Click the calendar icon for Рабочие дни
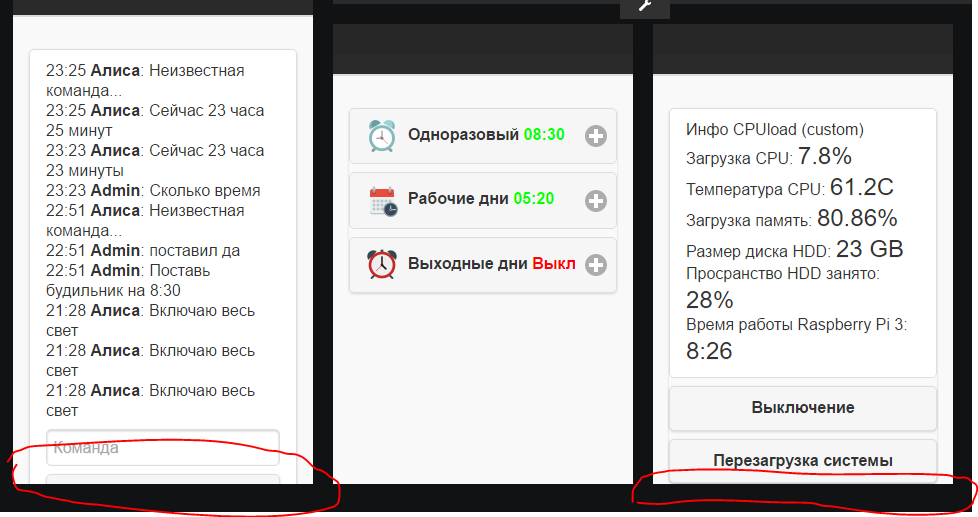The image size is (978, 517). [x=382, y=201]
